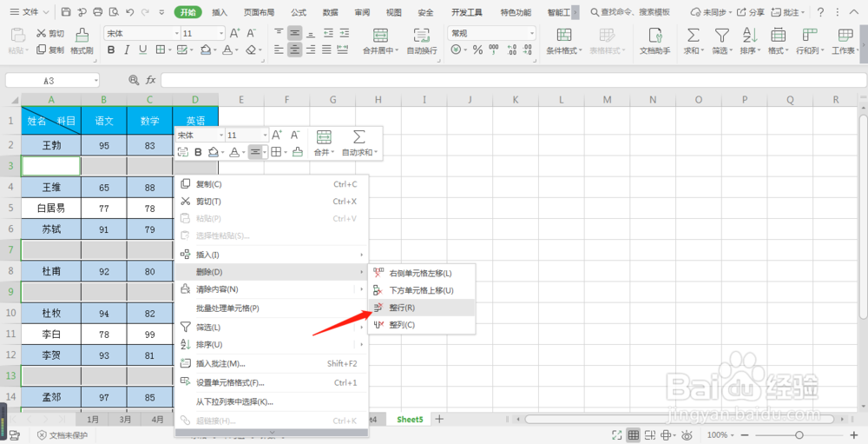The image size is (868, 444).
Task: Click 复制(C) in the context menu
Action: pyautogui.click(x=271, y=184)
